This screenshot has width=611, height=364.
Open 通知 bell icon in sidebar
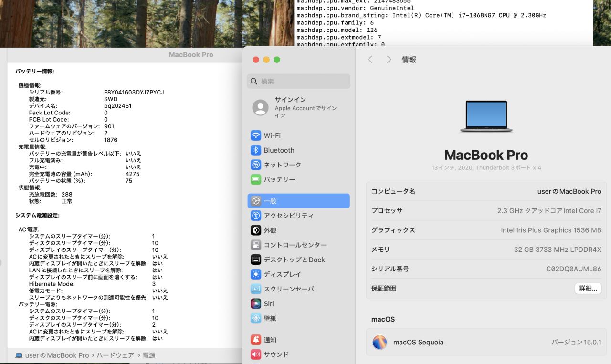(256, 340)
